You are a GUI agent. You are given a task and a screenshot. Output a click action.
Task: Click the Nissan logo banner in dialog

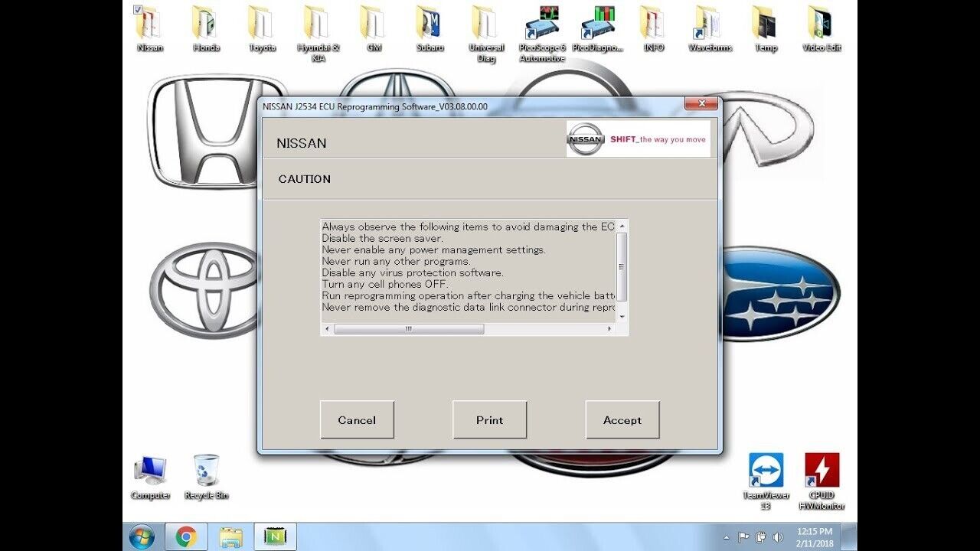pos(639,139)
